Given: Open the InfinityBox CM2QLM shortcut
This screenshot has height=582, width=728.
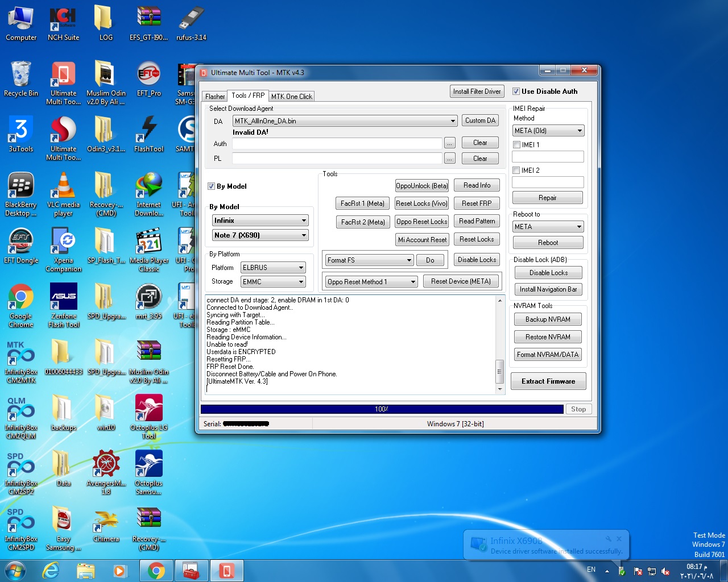Looking at the screenshot, I should click(21, 417).
